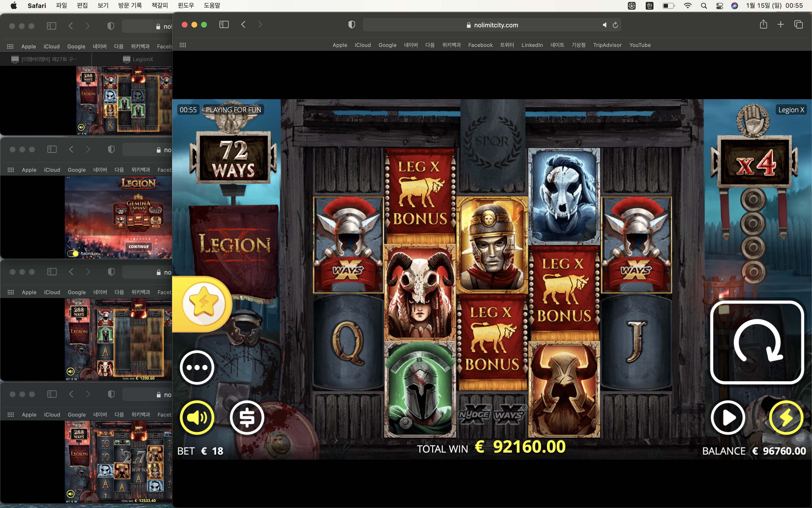The width and height of the screenshot is (812, 508).
Task: Open 위키백과 favorite in the front window
Action: [x=451, y=45]
